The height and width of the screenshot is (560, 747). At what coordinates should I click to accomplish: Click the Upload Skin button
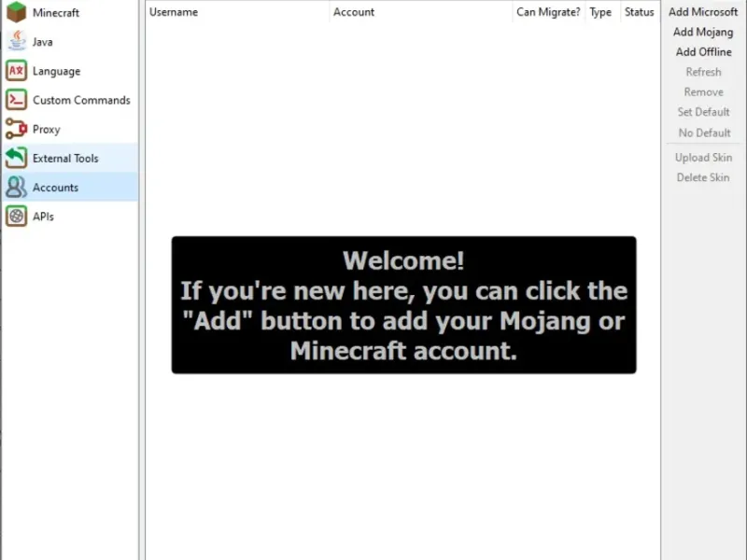pyautogui.click(x=703, y=158)
